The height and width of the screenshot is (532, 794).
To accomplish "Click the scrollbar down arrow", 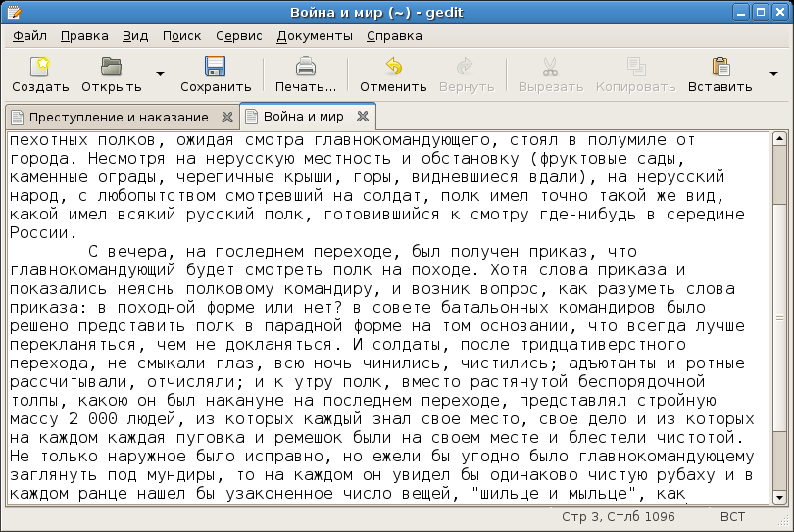I will [779, 498].
